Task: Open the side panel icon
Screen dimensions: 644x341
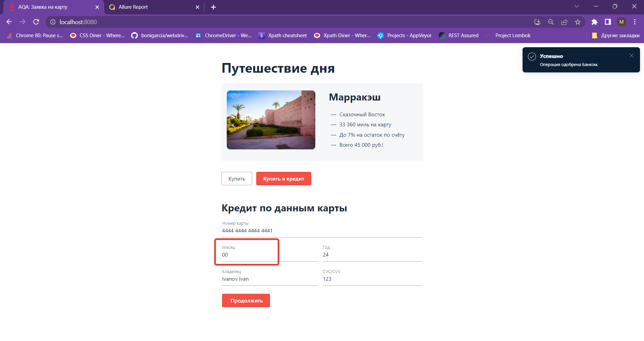Action: click(x=608, y=22)
